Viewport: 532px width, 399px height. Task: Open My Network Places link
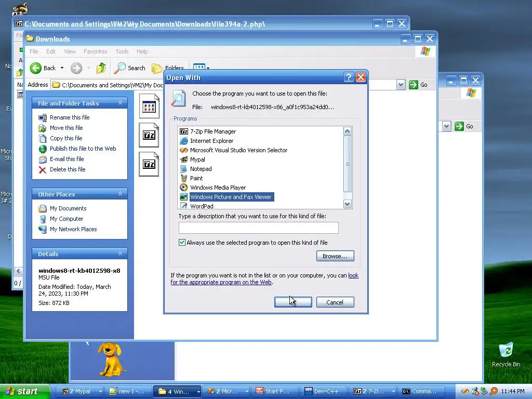click(73, 229)
